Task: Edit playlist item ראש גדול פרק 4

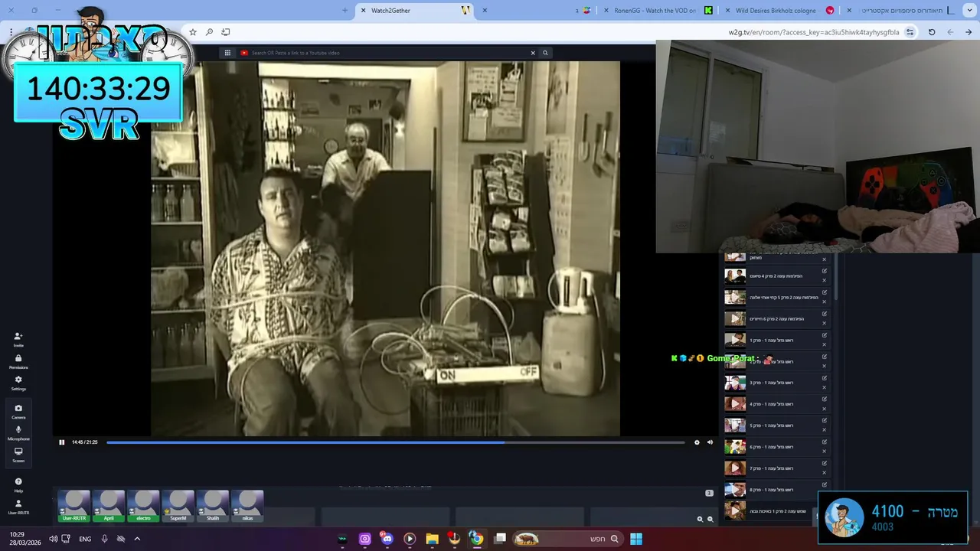Action: tap(825, 399)
